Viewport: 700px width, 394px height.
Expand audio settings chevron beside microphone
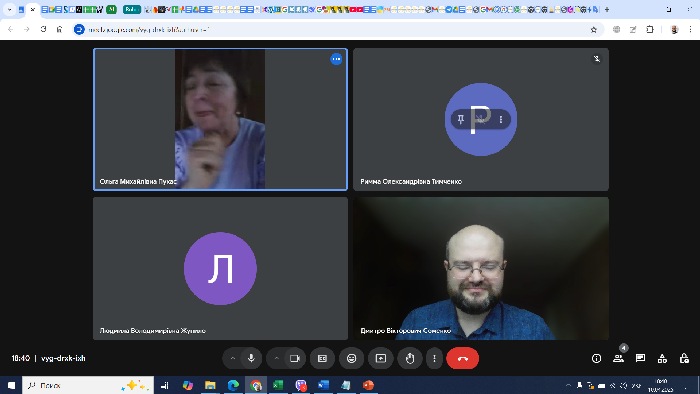pyautogui.click(x=233, y=358)
